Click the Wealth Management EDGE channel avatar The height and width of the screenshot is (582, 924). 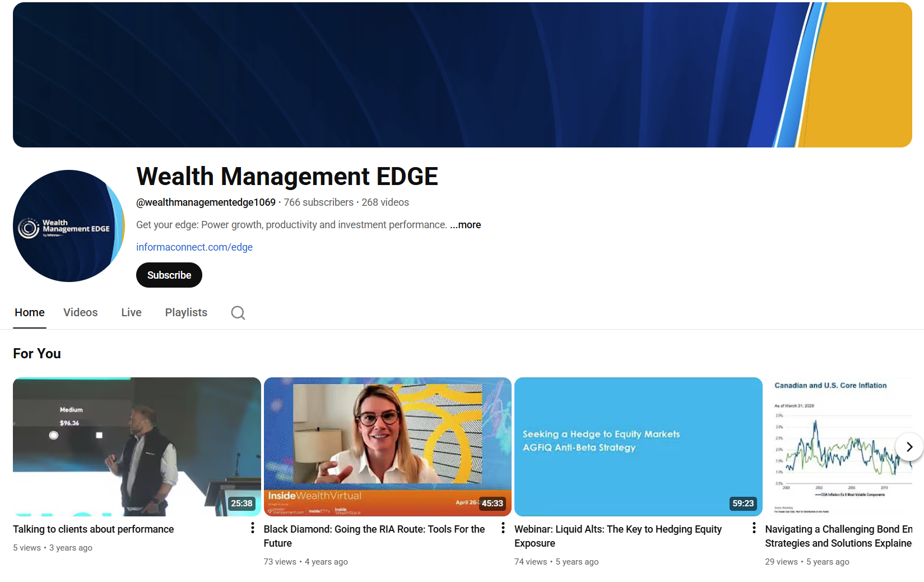click(x=69, y=226)
